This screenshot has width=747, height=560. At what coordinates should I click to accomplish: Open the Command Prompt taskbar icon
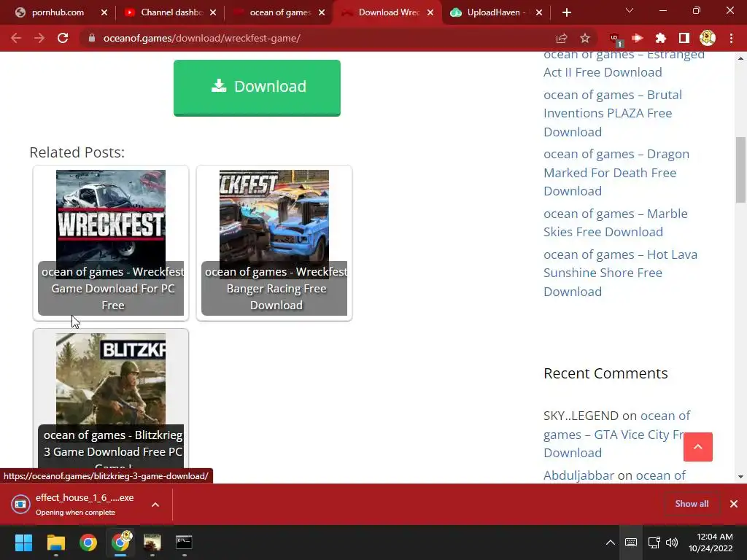[184, 542]
